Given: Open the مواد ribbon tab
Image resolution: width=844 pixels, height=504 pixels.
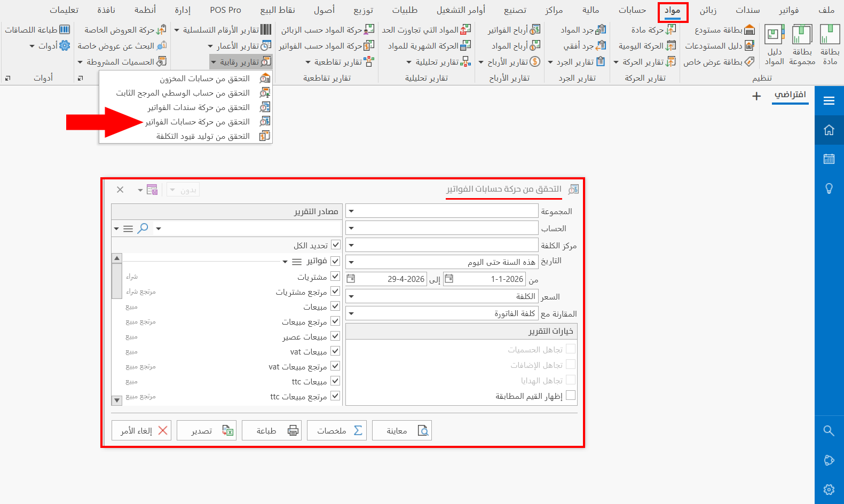Looking at the screenshot, I should pyautogui.click(x=673, y=10).
